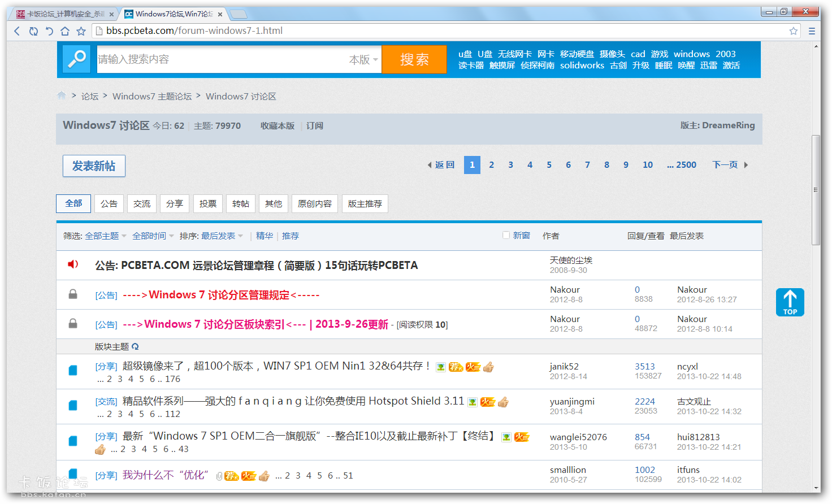Click attachment paperclip icon on 我为什么不优化 thread
Viewport: 832px width, 504px height.
[x=219, y=476]
